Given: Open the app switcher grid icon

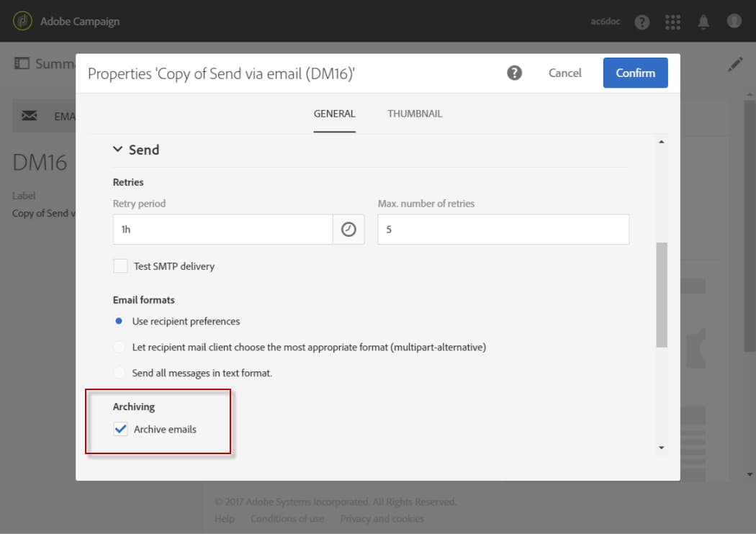Looking at the screenshot, I should click(673, 22).
